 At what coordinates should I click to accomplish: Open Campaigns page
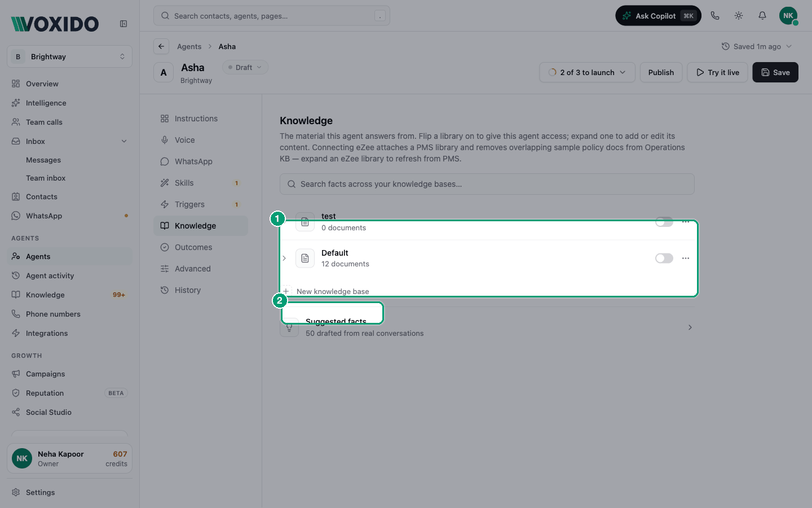pyautogui.click(x=69, y=374)
